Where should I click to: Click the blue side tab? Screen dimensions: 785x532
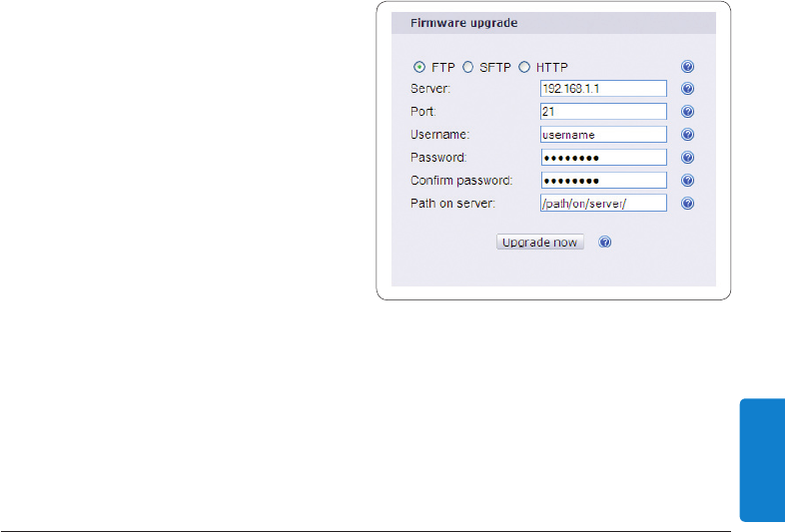point(762,460)
